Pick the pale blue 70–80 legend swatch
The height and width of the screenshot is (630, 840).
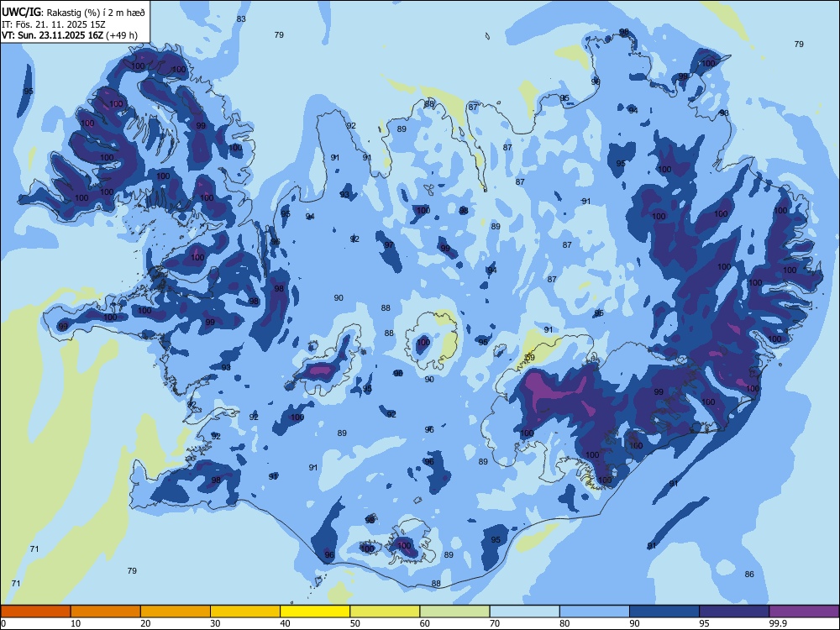coord(524,612)
